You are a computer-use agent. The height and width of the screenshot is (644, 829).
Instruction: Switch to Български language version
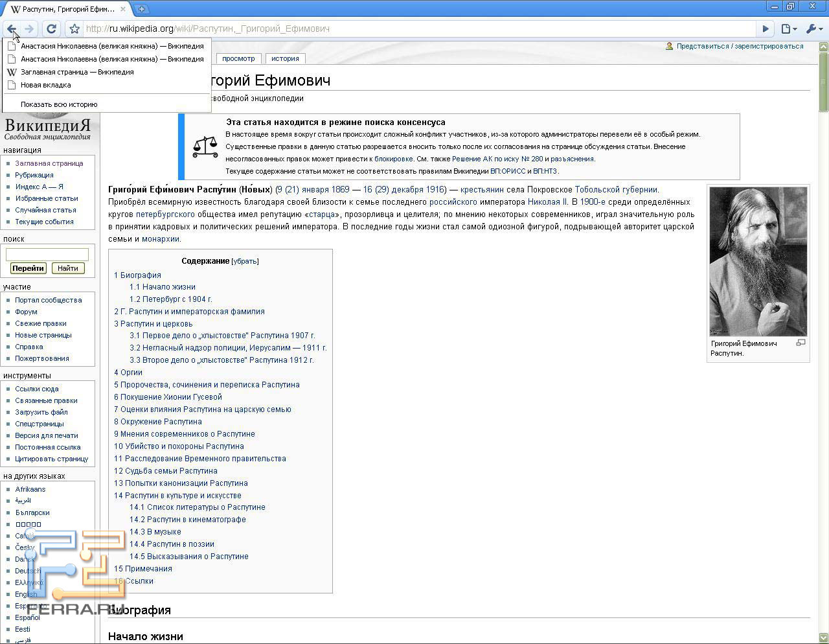32,512
